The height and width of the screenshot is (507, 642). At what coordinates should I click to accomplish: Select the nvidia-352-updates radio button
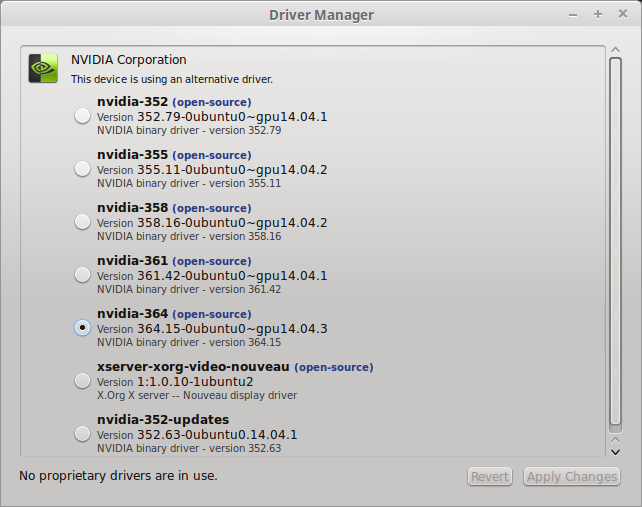pos(82,434)
